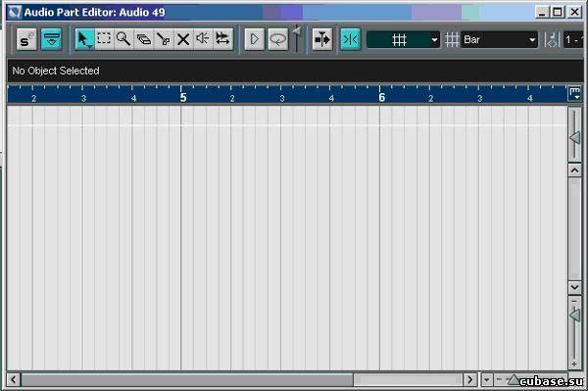Open the Snap type grid dropdown
Screen dimensions: 588x391
click(403, 39)
